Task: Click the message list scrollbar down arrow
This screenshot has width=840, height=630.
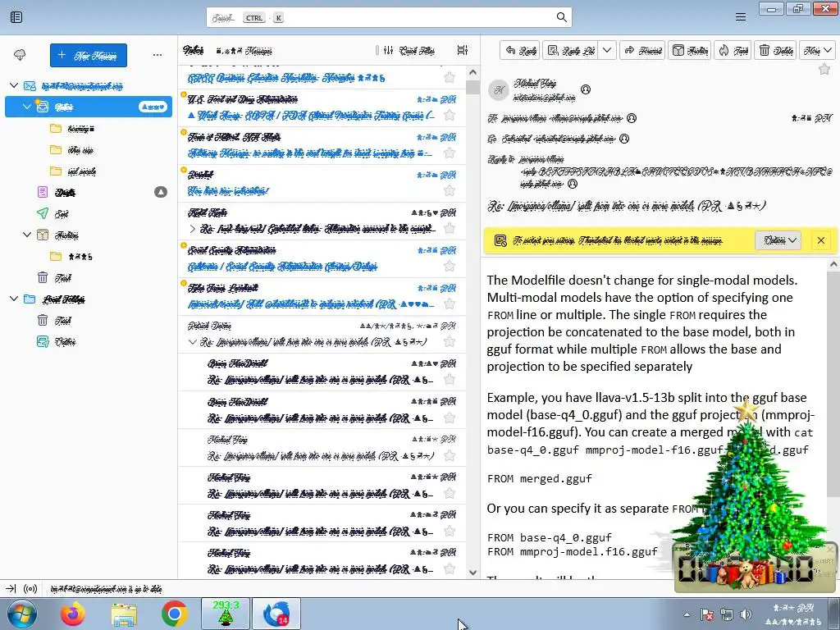Action: pos(472,572)
